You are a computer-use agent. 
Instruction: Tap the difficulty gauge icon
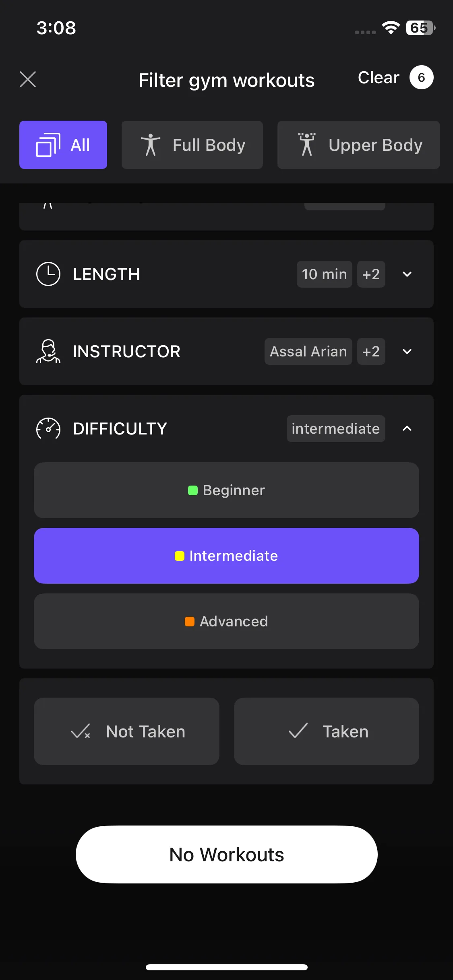coord(48,428)
